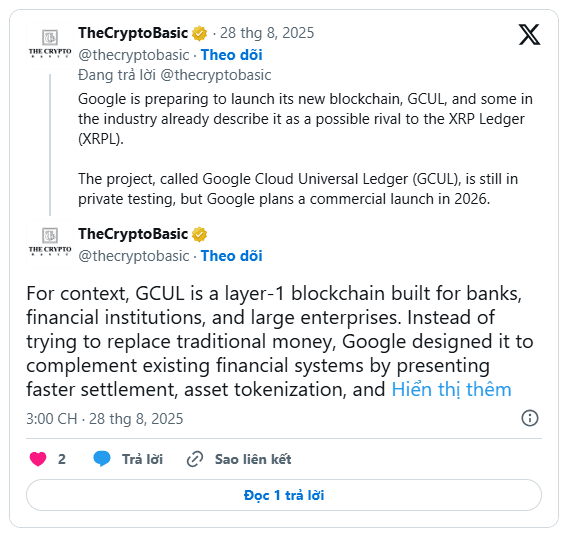Open the top TheCryptoBasic display name
The image size is (565, 537).
(133, 33)
